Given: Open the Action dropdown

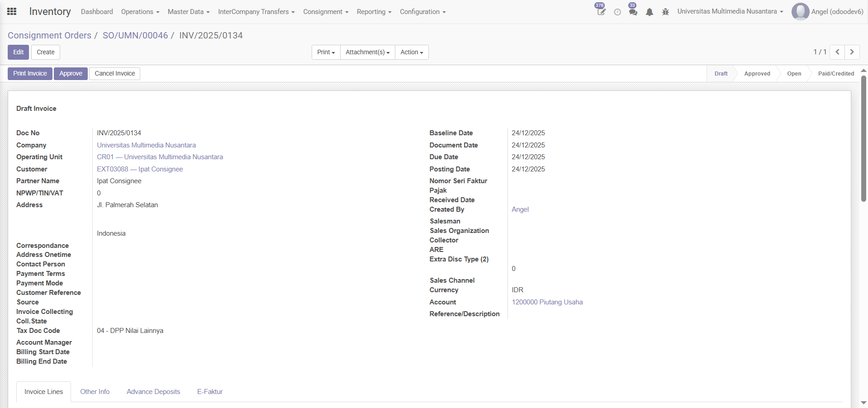Looking at the screenshot, I should coord(412,52).
